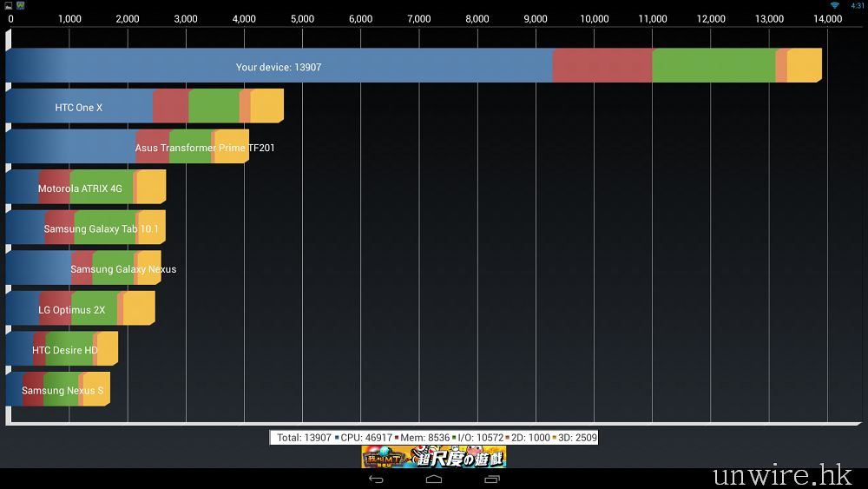Select the HTC One X benchmark bar
This screenshot has height=489, width=868.
click(x=144, y=107)
